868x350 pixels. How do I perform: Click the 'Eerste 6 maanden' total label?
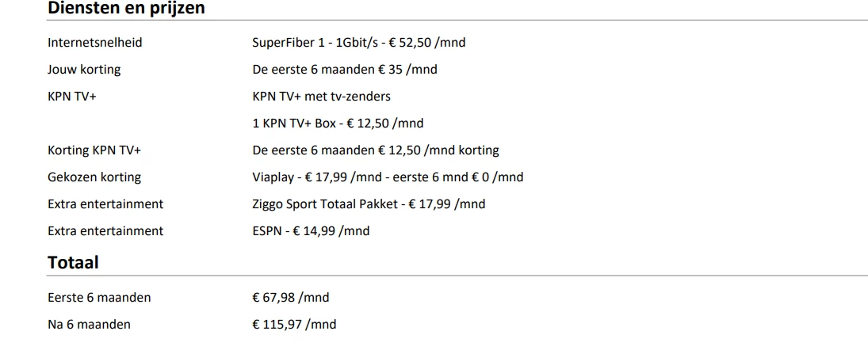click(x=99, y=298)
